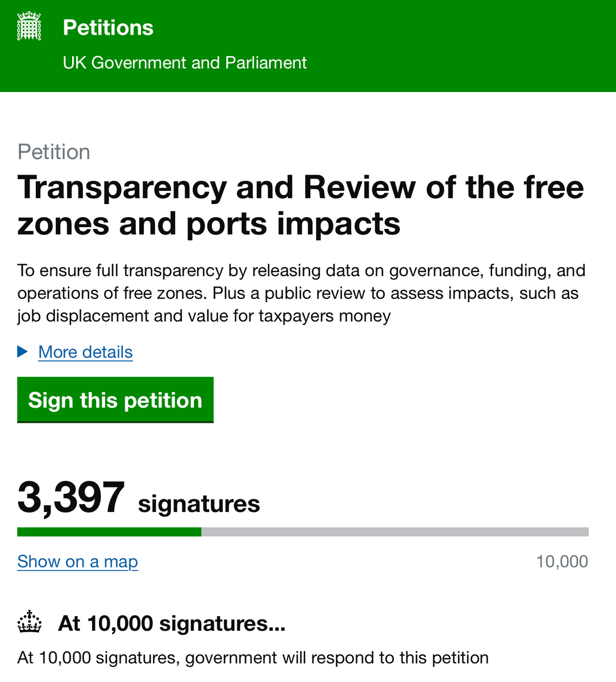Click the crown icon beside 10,000 signatures heading
The width and height of the screenshot is (616, 682).
tap(30, 622)
